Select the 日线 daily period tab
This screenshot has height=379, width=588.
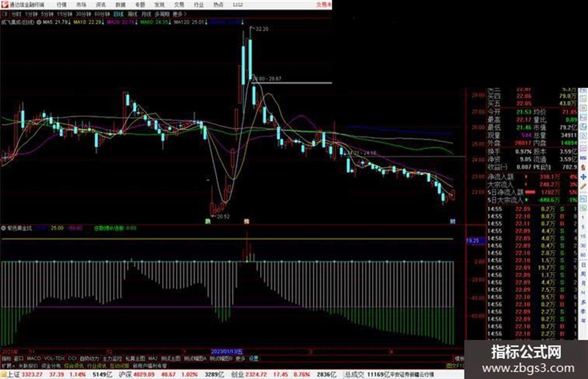coord(118,14)
